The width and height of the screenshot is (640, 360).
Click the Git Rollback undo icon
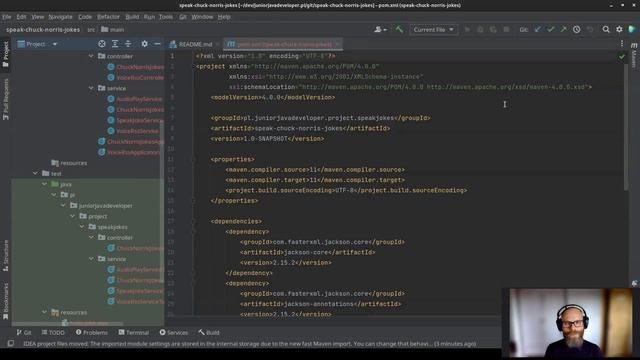(590, 29)
